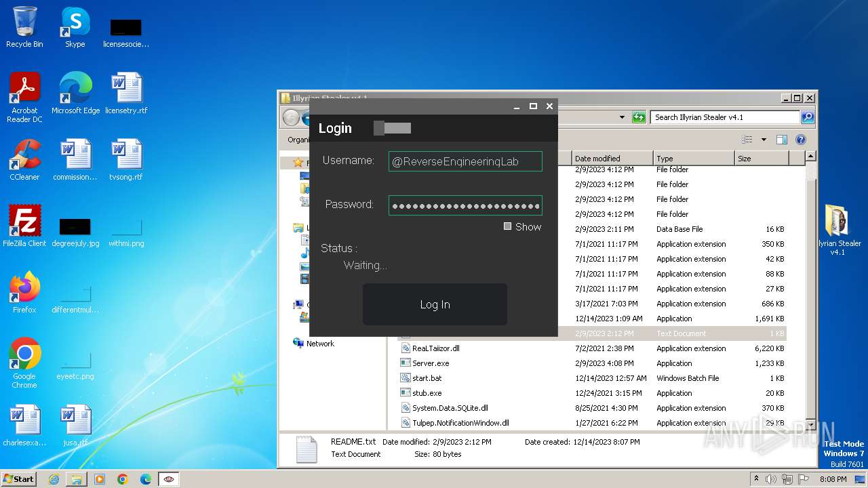Launch Skype from the desktop
This screenshot has width=868, height=488.
coord(75,27)
